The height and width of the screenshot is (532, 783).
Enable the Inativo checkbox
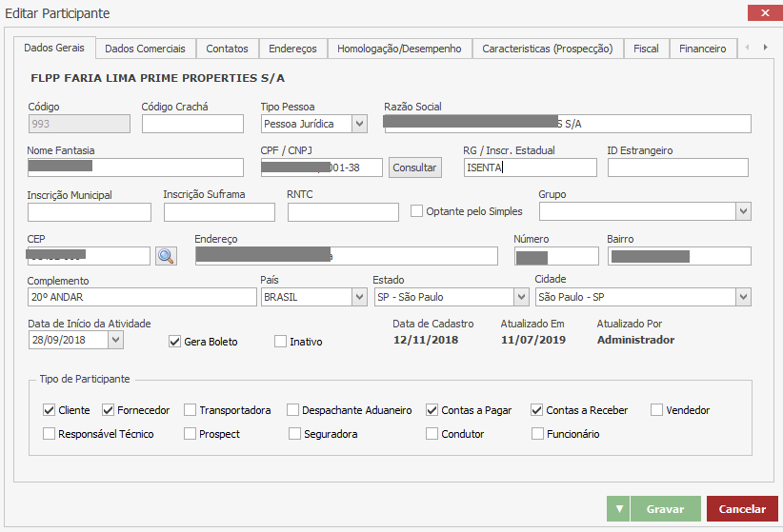click(280, 342)
